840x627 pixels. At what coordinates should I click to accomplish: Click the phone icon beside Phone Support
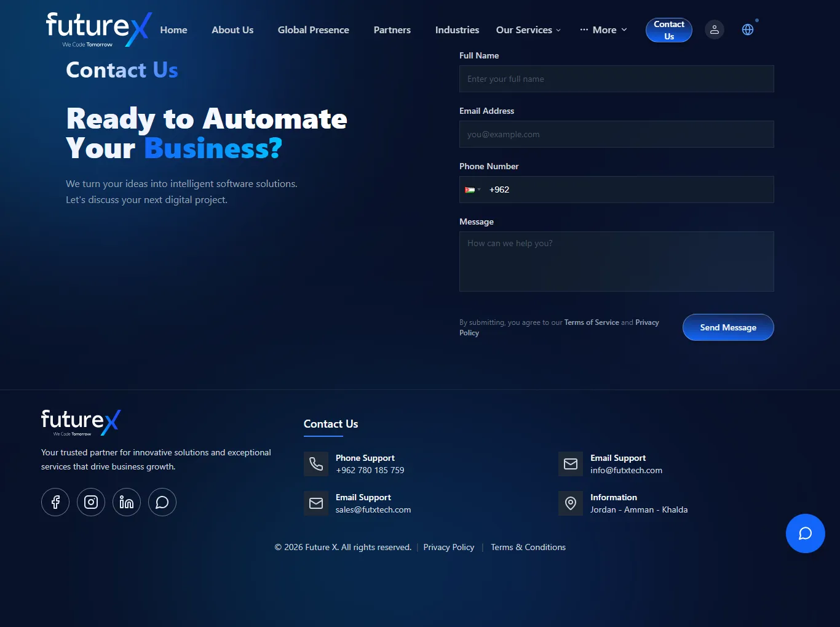tap(316, 464)
